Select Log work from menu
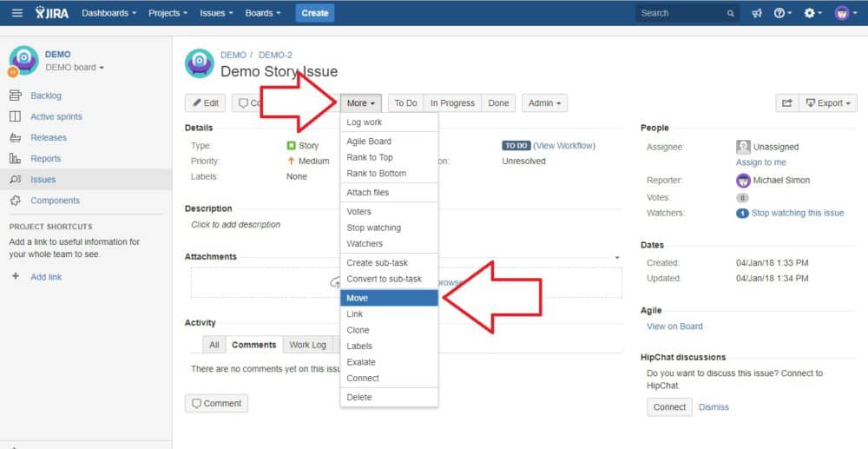Image resolution: width=868 pixels, height=449 pixels. [389, 122]
